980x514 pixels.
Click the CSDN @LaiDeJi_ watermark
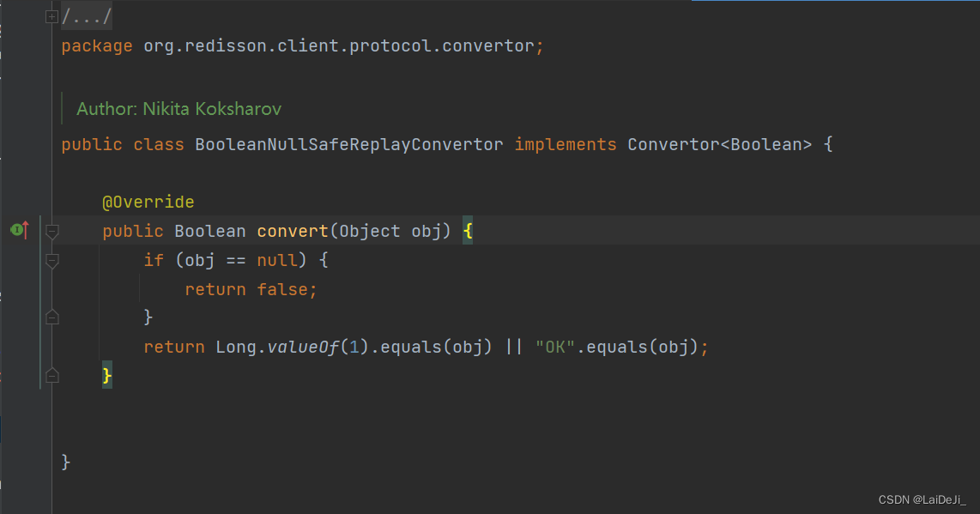coord(921,499)
